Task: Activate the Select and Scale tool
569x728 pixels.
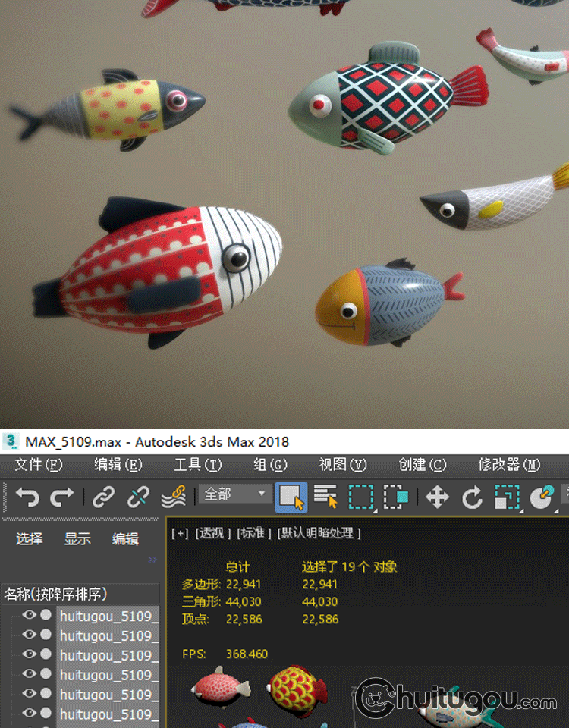Action: tap(508, 497)
